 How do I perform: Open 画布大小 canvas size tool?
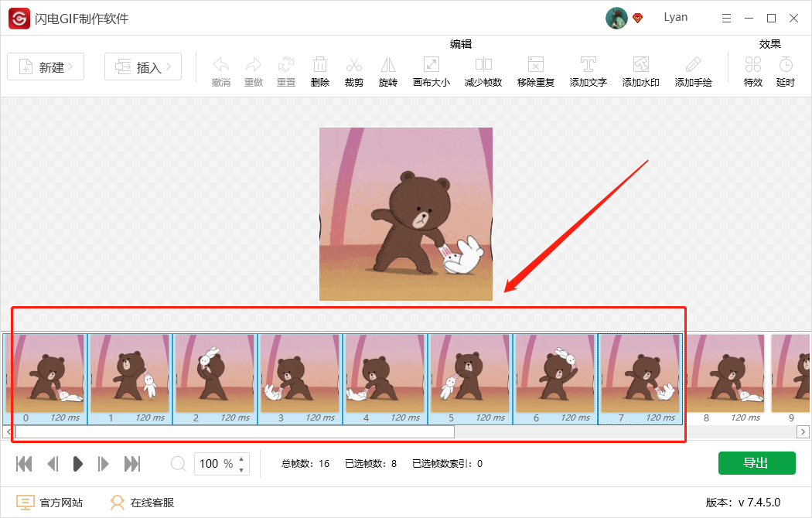[432, 71]
